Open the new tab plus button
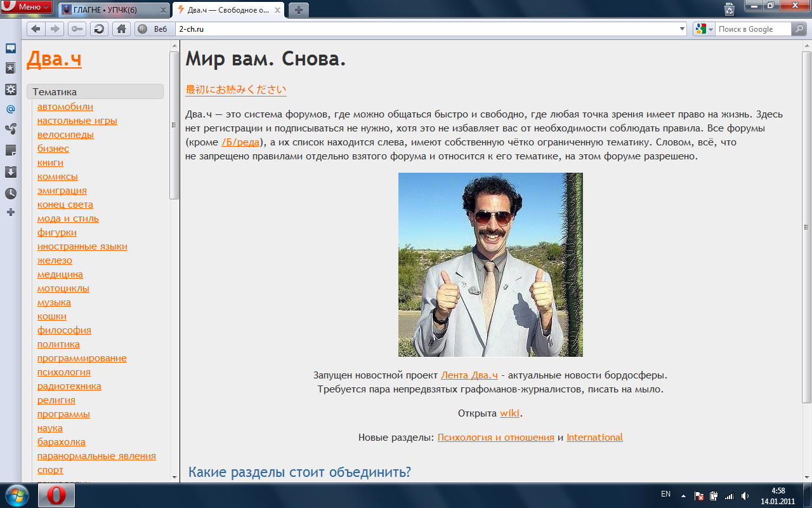Image resolution: width=812 pixels, height=508 pixels. point(298,10)
